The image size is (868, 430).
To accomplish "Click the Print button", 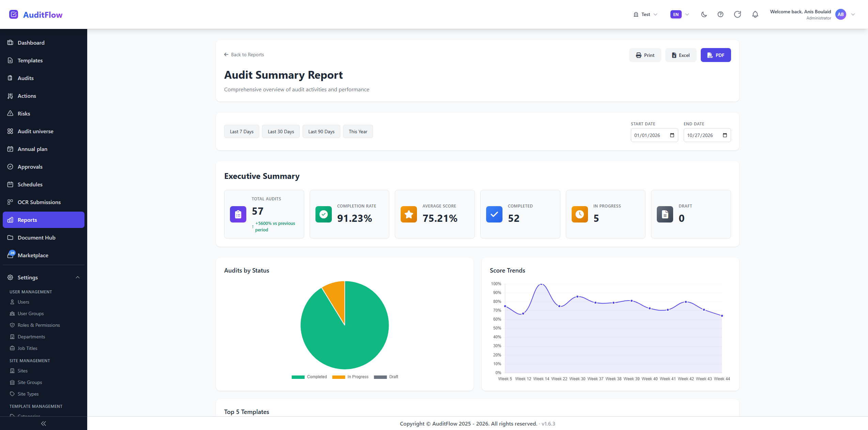I will (645, 55).
